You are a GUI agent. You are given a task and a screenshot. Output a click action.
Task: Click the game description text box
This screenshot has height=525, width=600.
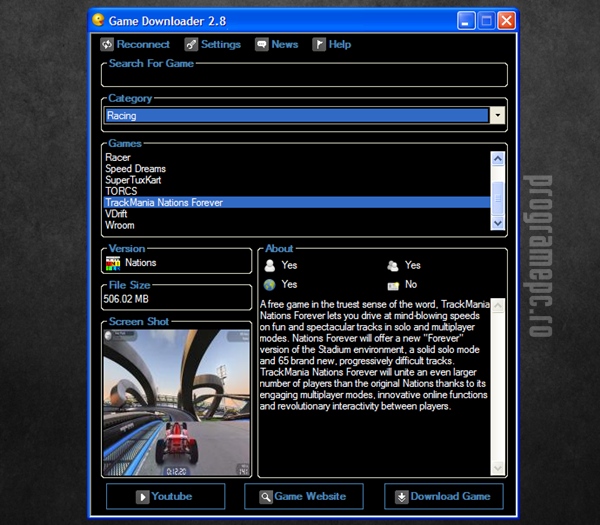(x=375, y=387)
